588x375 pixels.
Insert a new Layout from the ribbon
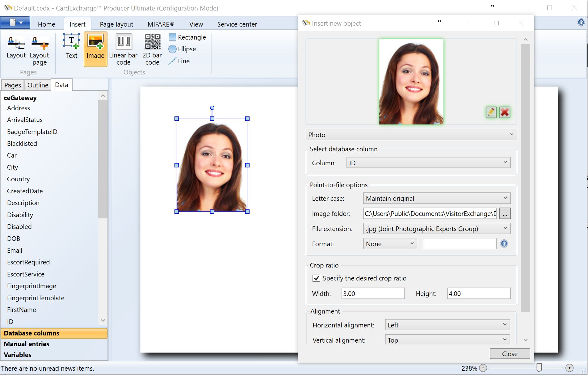coord(16,47)
